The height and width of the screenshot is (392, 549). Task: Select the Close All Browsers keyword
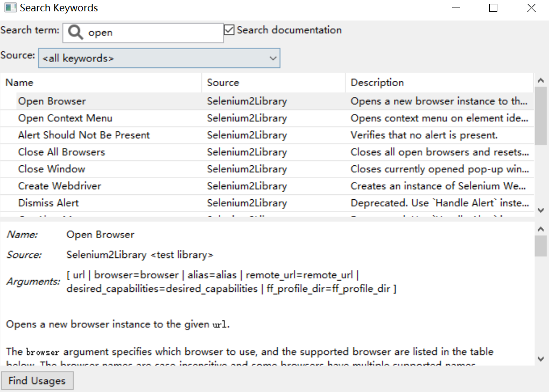(61, 152)
